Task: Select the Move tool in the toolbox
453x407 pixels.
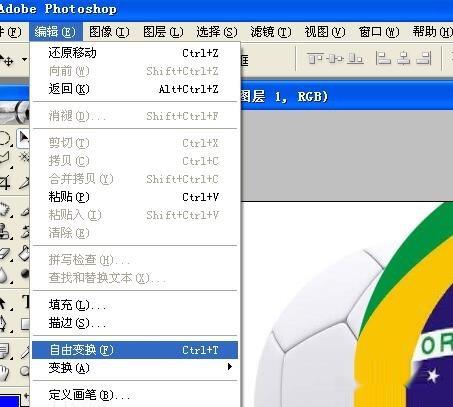Action: coord(23,138)
